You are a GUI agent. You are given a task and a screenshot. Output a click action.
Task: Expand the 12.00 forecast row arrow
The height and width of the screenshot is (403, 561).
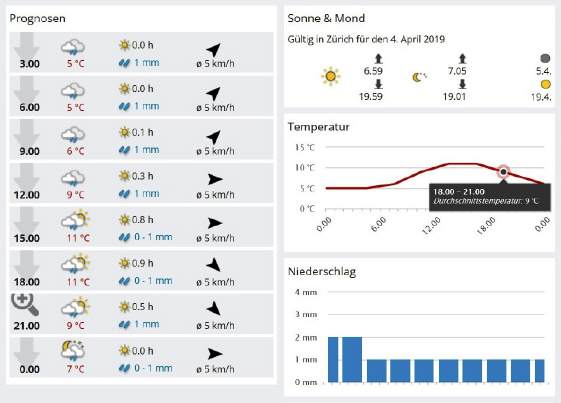pos(26,176)
